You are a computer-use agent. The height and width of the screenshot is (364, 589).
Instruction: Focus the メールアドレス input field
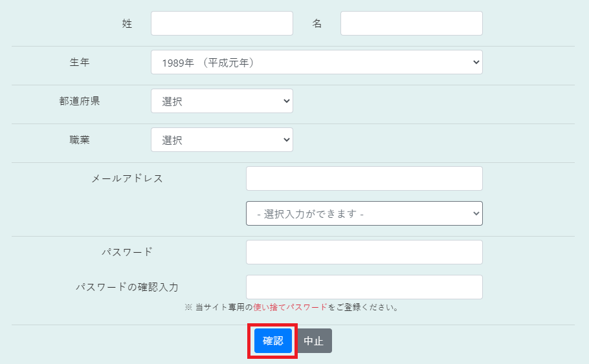tap(364, 178)
